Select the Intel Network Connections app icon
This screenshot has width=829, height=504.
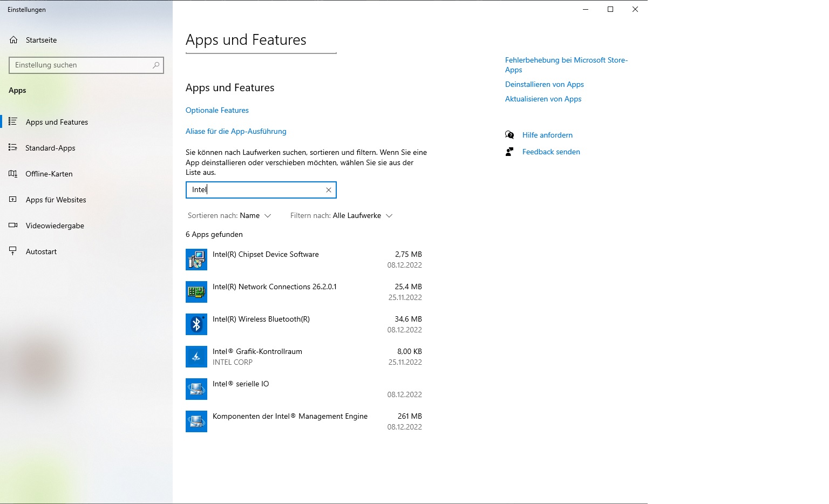pyautogui.click(x=196, y=292)
